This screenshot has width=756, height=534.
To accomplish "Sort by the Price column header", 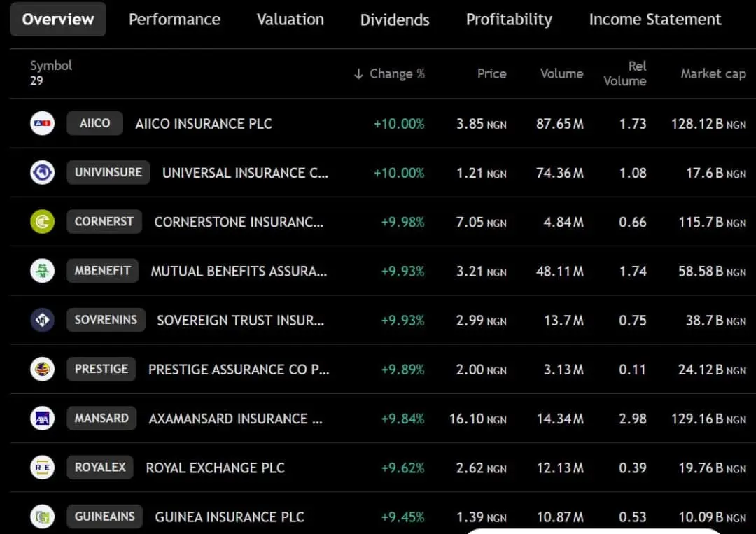I will [492, 73].
